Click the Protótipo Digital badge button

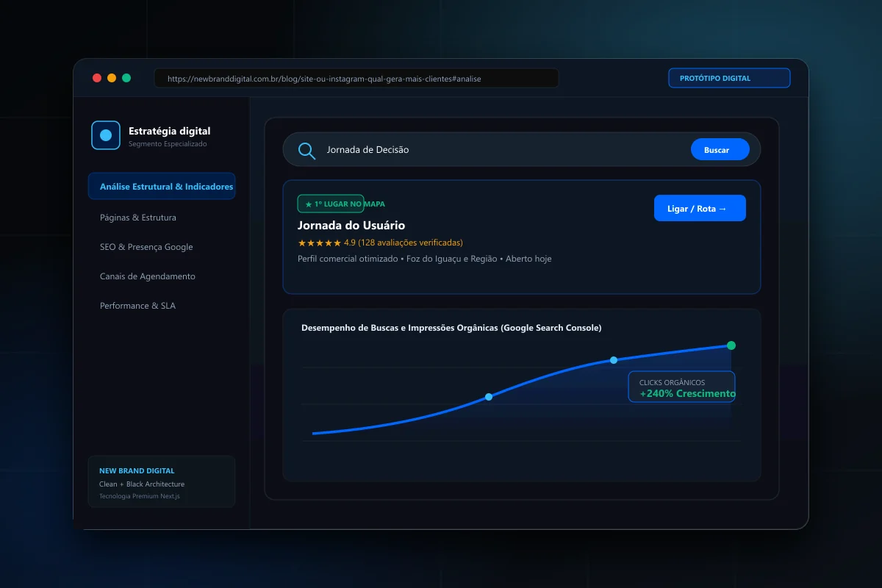pyautogui.click(x=729, y=78)
